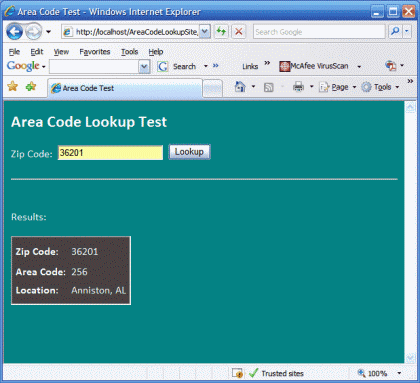The image size is (420, 383).
Task: Open the File menu
Action: (14, 52)
